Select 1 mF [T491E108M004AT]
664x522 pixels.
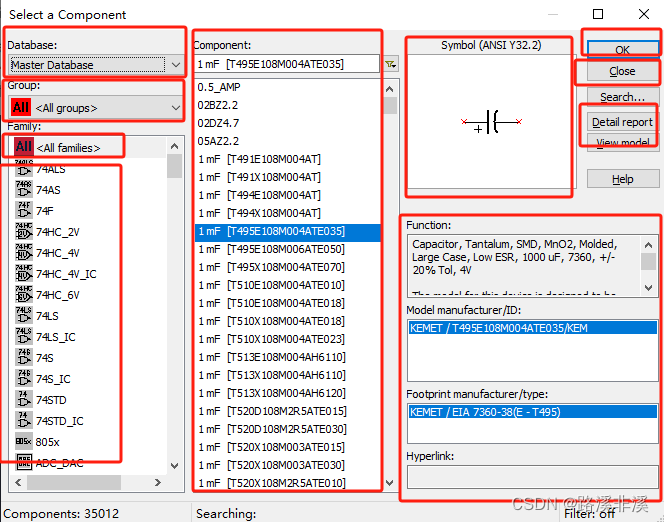coord(288,159)
